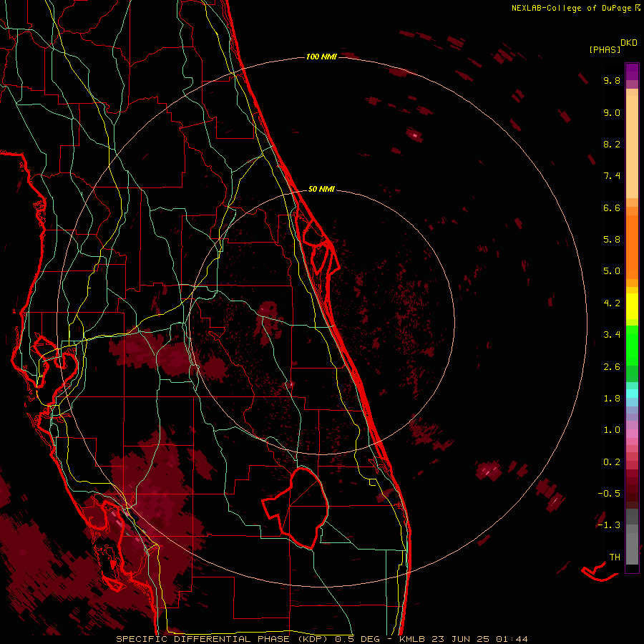Screen dimensions: 644x644
Task: Click the 1.0 color scale label
Action: (x=612, y=430)
